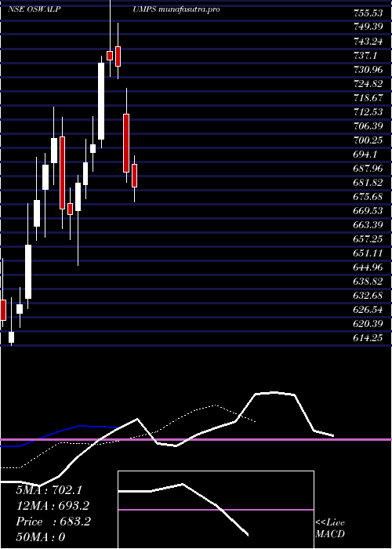Select the 681.82 price axis label
Image resolution: width=392 pixels, height=549 pixels.
[368, 183]
